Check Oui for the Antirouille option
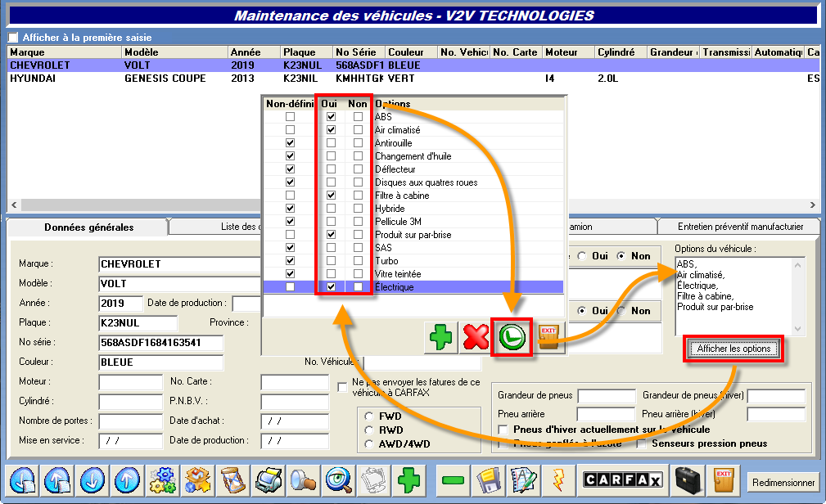The width and height of the screenshot is (826, 504). (x=331, y=142)
